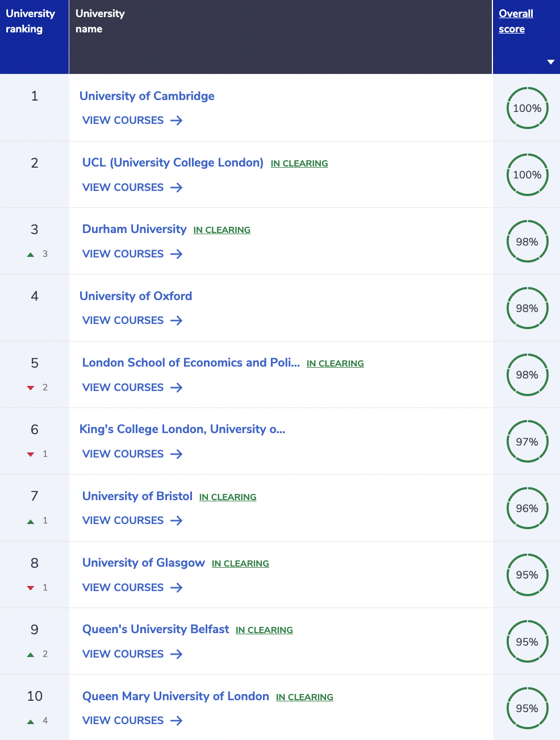Open London School of Economics link
Screen dimensions: 560x740
tap(191, 363)
